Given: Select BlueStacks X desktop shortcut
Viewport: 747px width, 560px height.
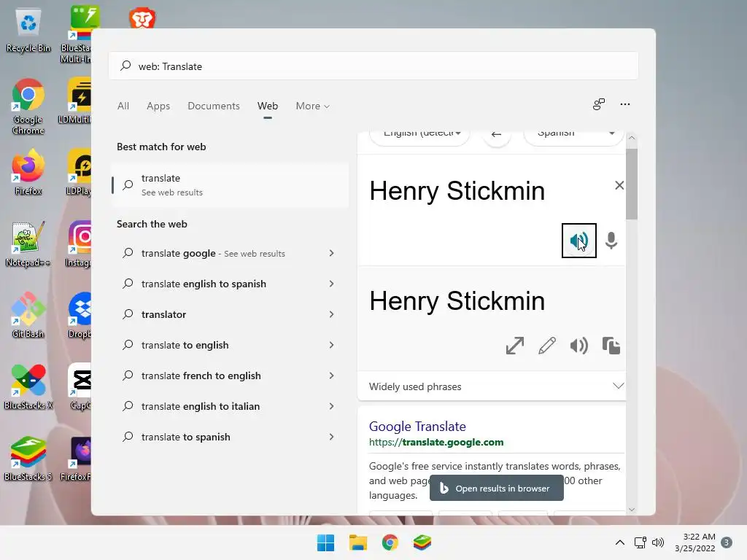Looking at the screenshot, I should point(28,386).
